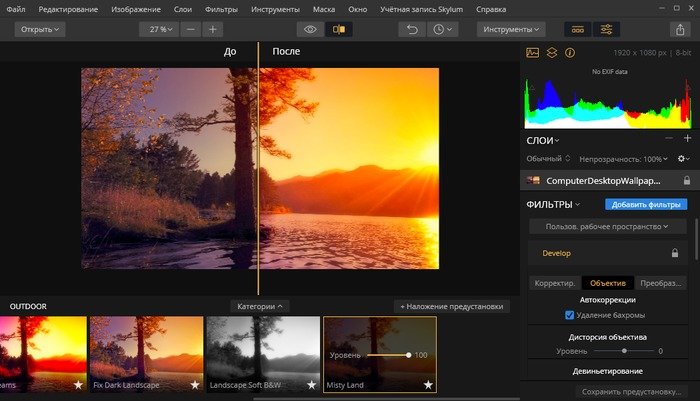Show the layers panel icon
The width and height of the screenshot is (700, 401).
(x=552, y=52)
